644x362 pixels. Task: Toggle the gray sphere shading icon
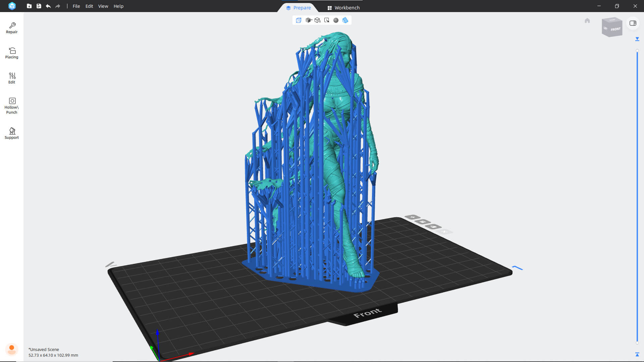click(336, 20)
